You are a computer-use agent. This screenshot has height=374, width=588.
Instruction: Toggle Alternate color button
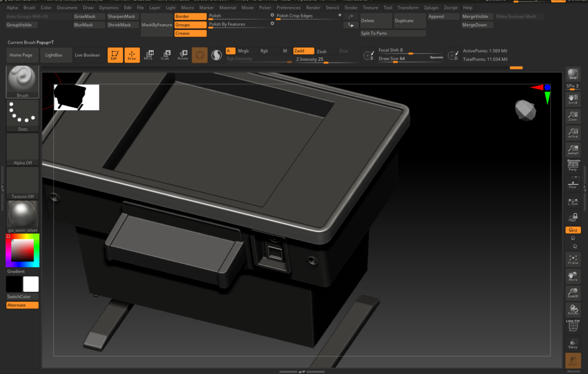click(x=22, y=305)
